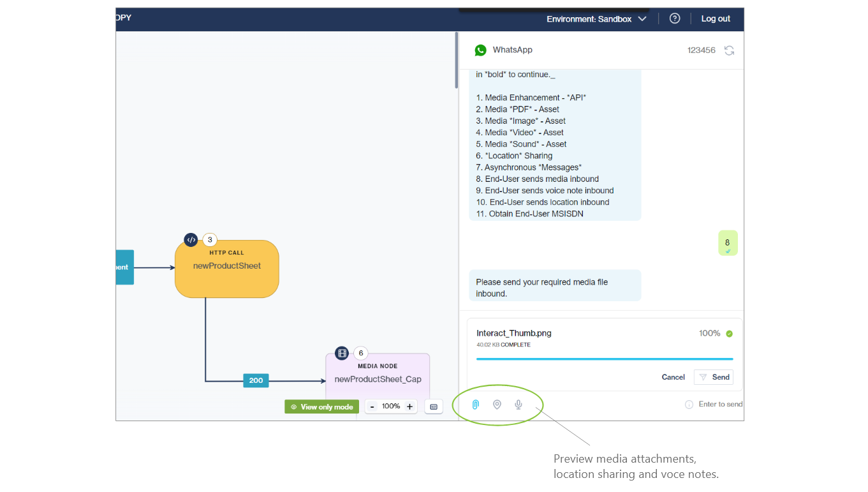
Task: Click the code icon on HTTP Call node
Action: 191,240
